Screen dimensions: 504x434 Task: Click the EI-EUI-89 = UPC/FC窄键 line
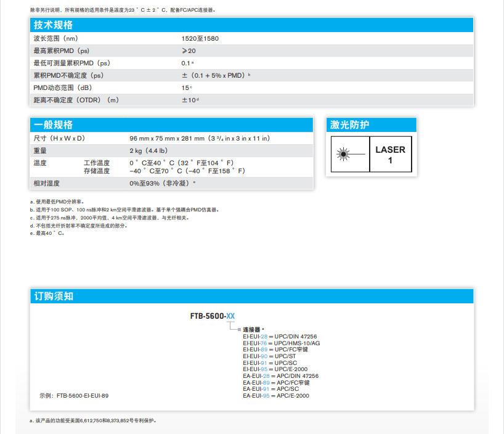click(275, 350)
